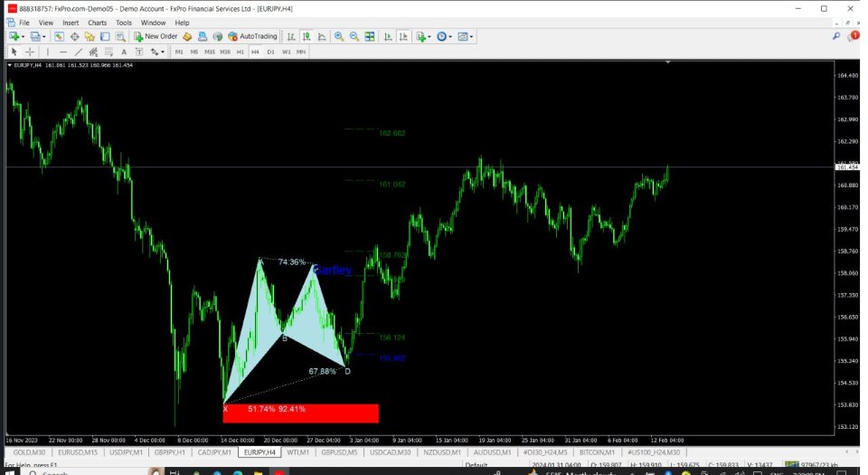
Task: Select the Equidistant Channel tool
Action: click(x=93, y=52)
